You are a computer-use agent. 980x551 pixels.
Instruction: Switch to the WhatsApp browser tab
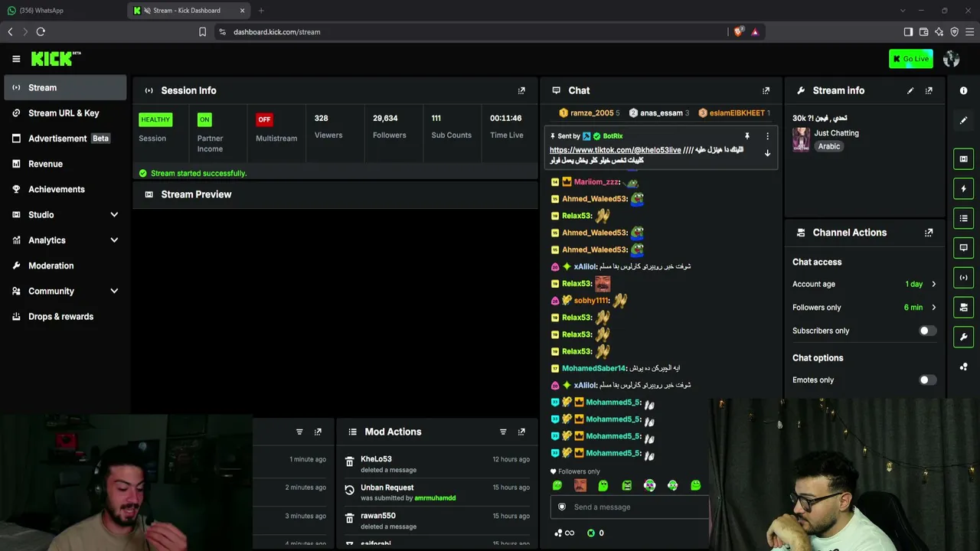63,11
